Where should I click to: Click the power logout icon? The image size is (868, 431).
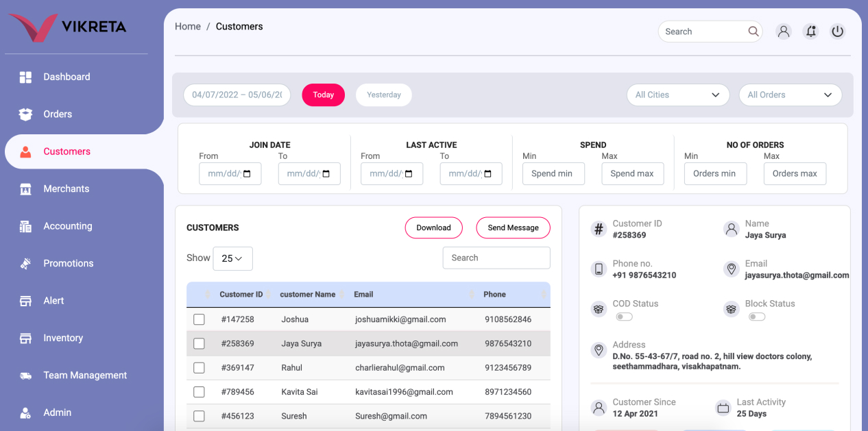click(x=837, y=32)
